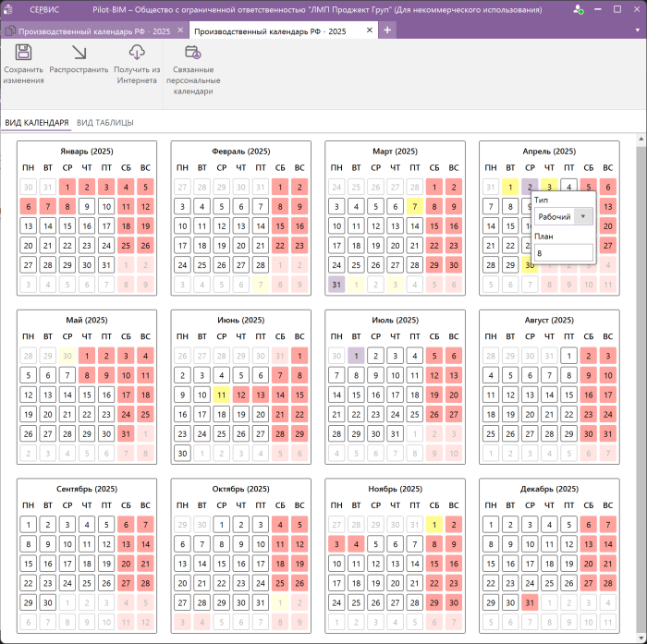Select the ВИД КАЛЕНДАРЯ tab
Image resolution: width=647 pixels, height=644 pixels.
[36, 123]
